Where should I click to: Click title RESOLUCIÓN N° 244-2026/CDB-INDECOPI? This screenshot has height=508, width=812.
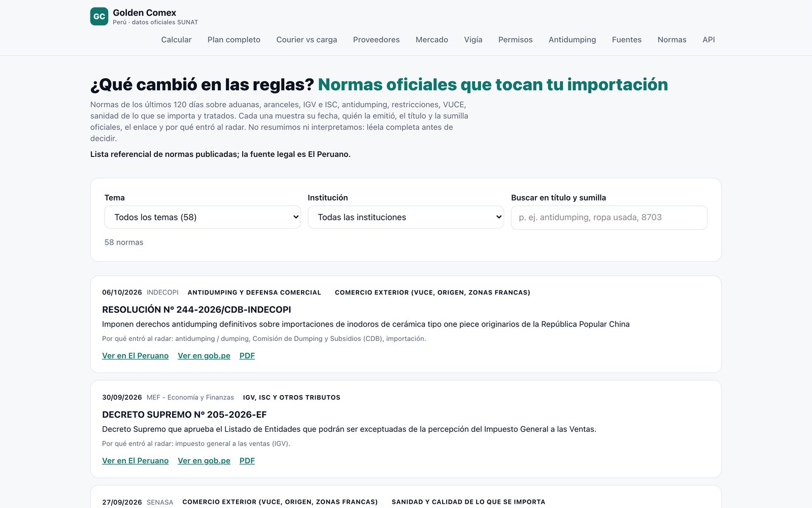196,309
